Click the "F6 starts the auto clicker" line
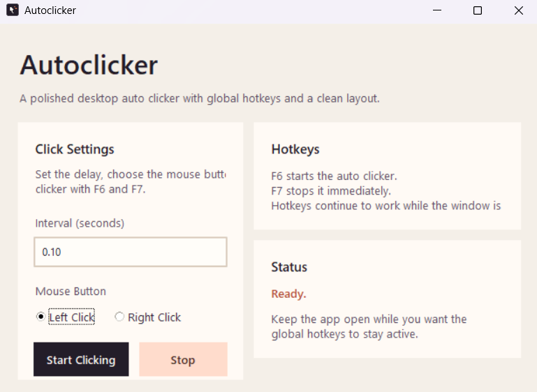This screenshot has height=392, width=537. click(334, 176)
